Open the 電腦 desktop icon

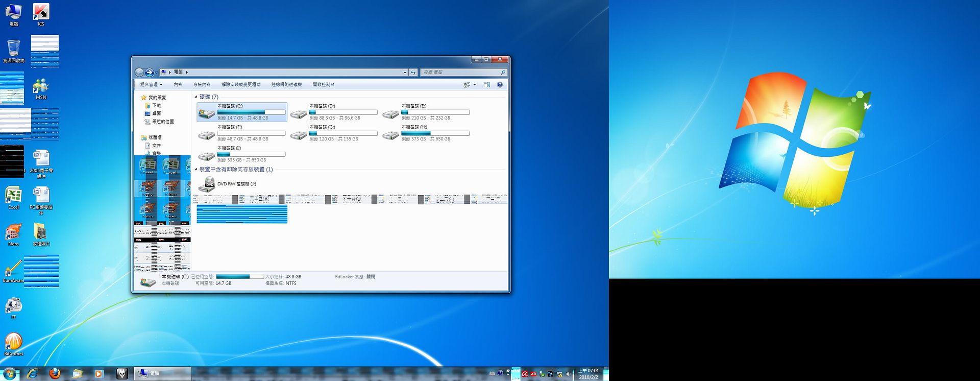pos(13,15)
